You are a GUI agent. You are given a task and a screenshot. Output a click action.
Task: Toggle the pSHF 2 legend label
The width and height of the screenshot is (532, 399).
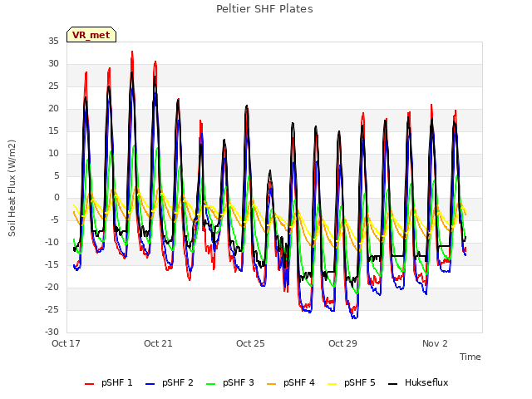178,382
